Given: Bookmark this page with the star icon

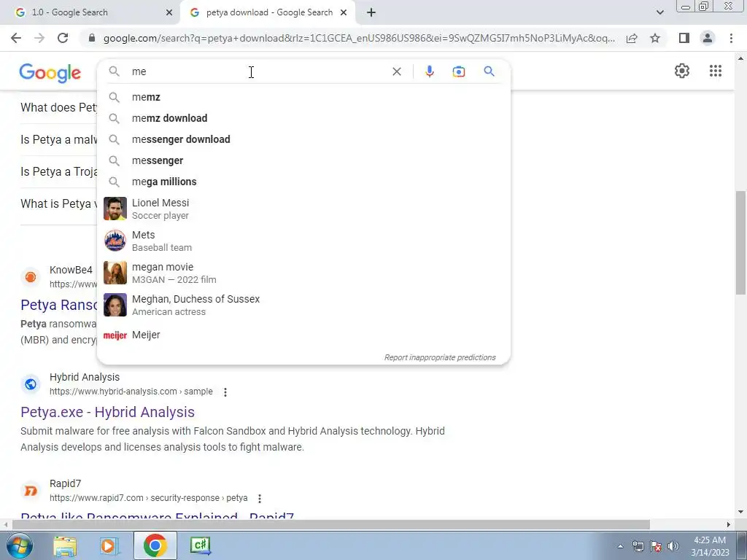Looking at the screenshot, I should coord(655,38).
